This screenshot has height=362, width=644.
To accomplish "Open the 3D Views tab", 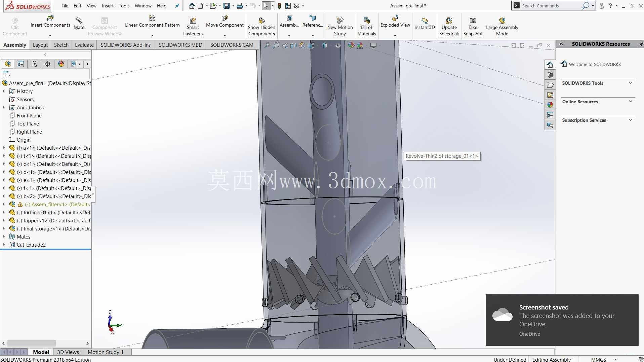I will [x=68, y=352].
